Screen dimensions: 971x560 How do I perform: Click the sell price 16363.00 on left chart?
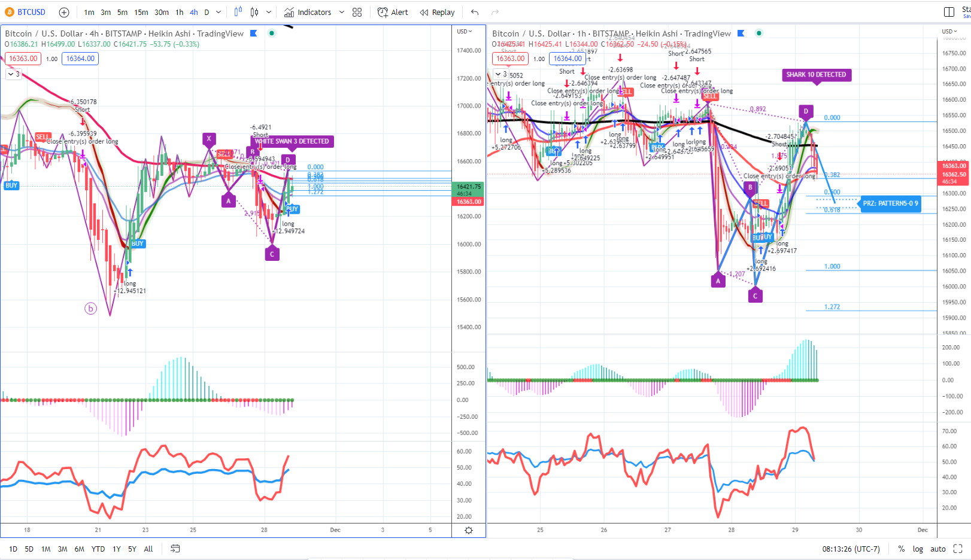pos(23,59)
